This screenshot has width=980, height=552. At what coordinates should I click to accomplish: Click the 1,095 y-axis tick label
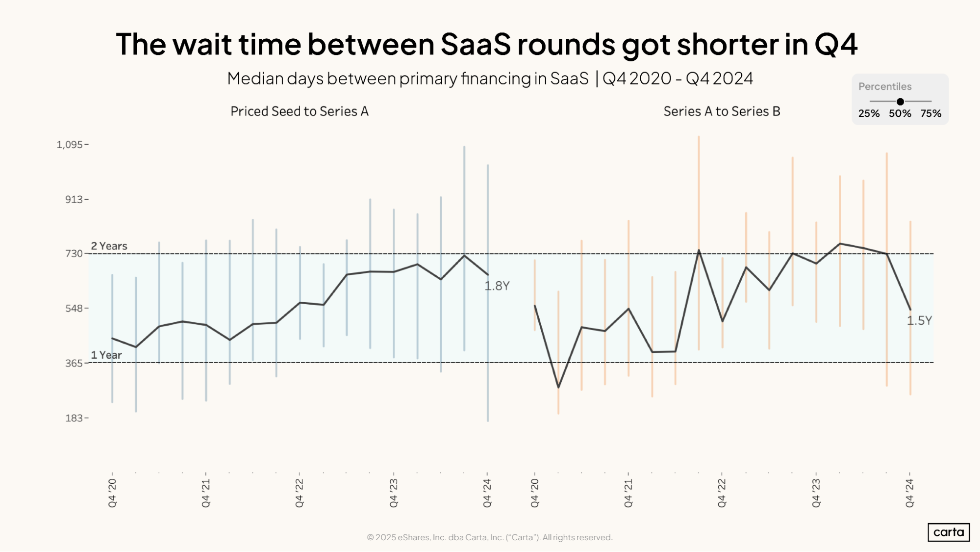pos(70,144)
